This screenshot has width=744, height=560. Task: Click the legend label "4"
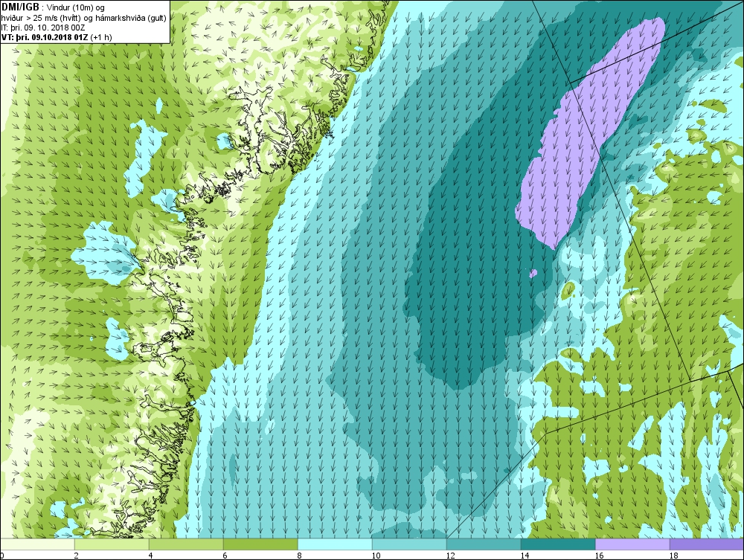(x=150, y=556)
